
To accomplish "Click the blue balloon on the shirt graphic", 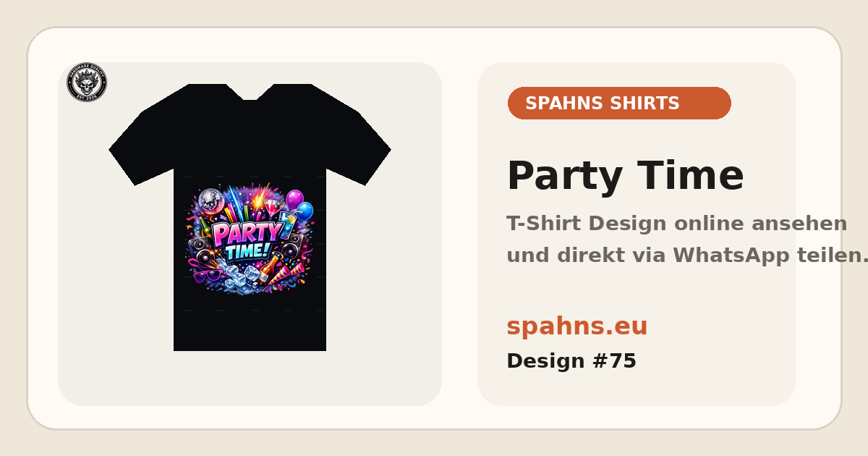I will click(305, 211).
